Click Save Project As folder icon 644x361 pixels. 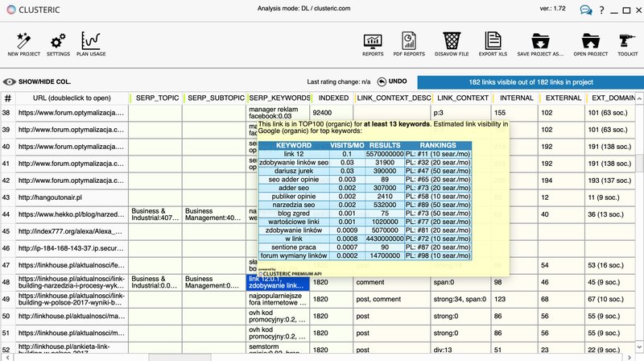[x=540, y=44]
